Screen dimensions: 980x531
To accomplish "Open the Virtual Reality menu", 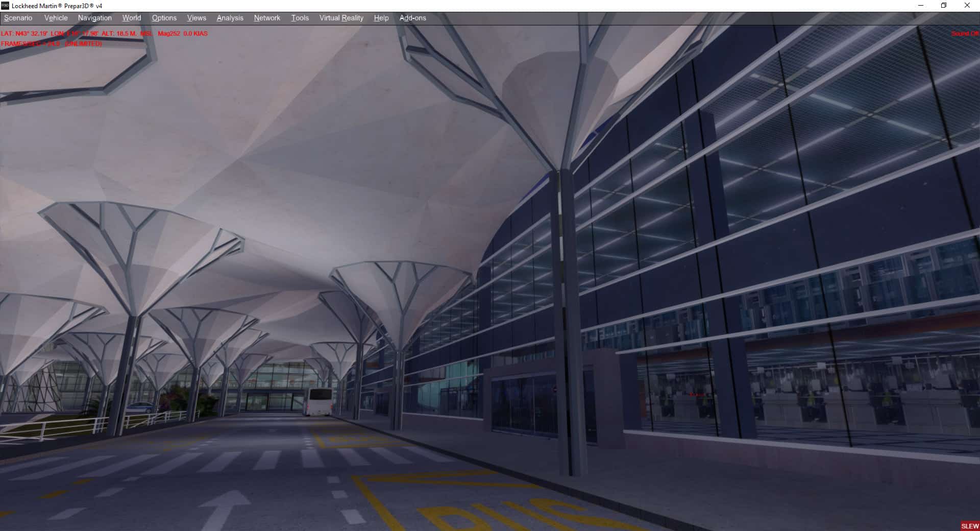I will pyautogui.click(x=341, y=18).
